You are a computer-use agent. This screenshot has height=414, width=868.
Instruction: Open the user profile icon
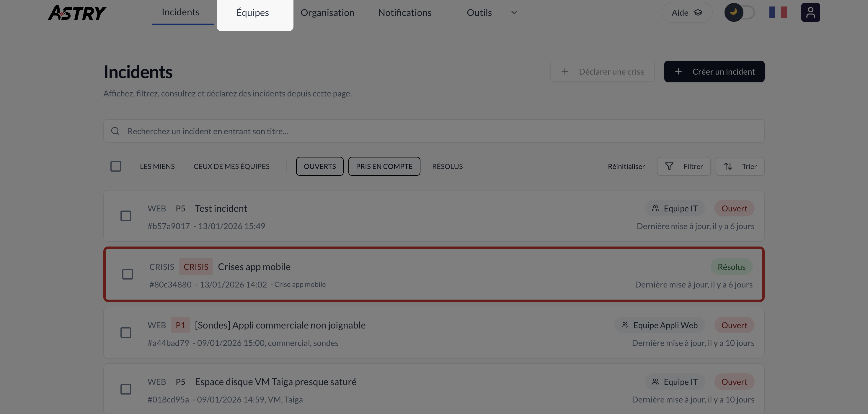[810, 12]
